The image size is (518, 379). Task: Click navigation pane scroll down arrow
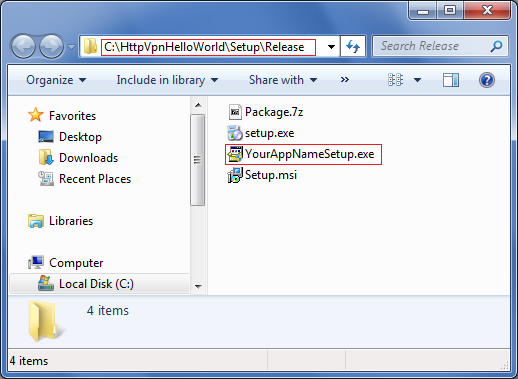[198, 286]
